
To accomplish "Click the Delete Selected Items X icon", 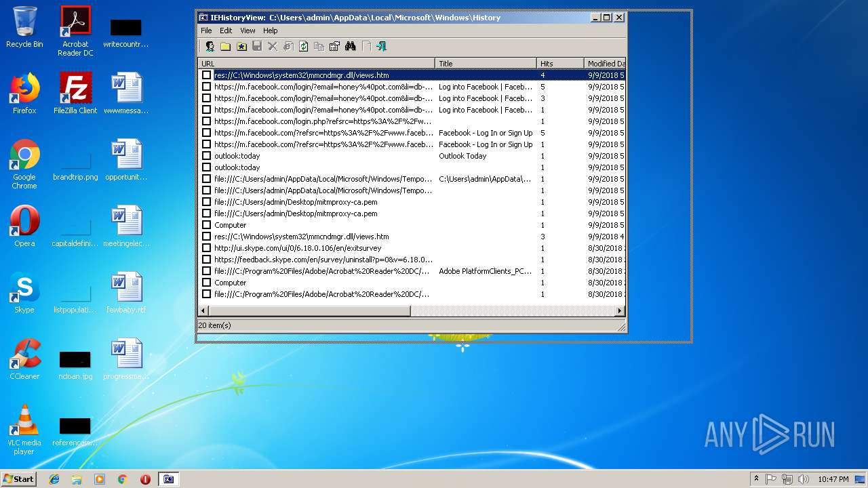I will click(273, 46).
